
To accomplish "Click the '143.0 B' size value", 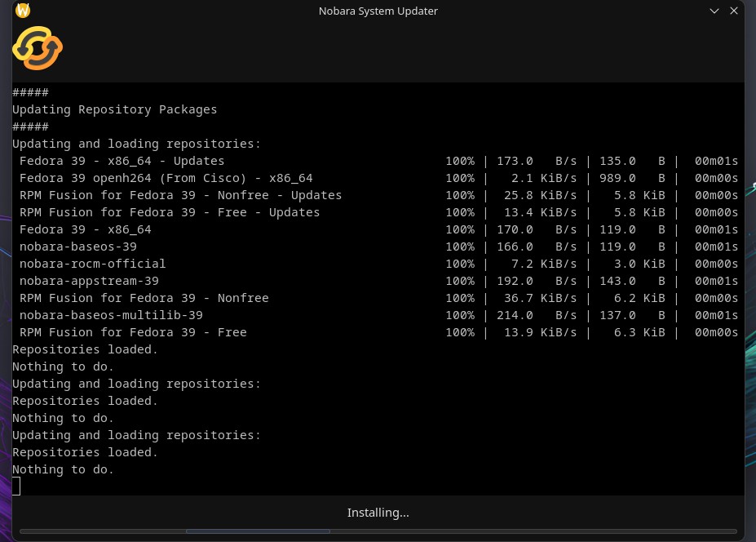I will 632,281.
